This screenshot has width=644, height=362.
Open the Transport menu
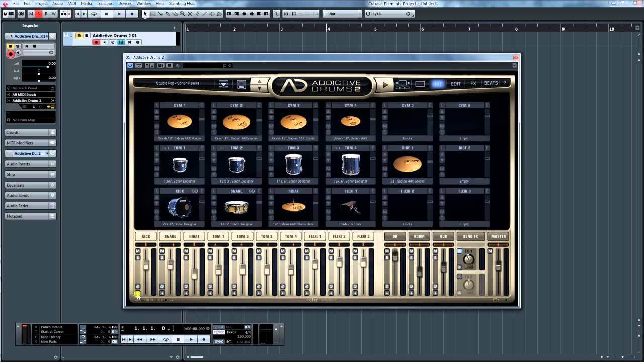tap(105, 3)
